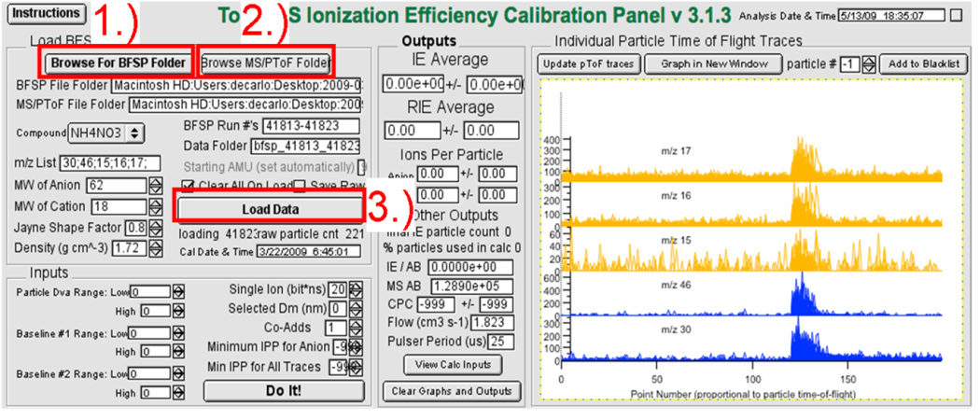Click Clear Graphs and Outputs
Screen dimensions: 980x420
click(x=452, y=390)
